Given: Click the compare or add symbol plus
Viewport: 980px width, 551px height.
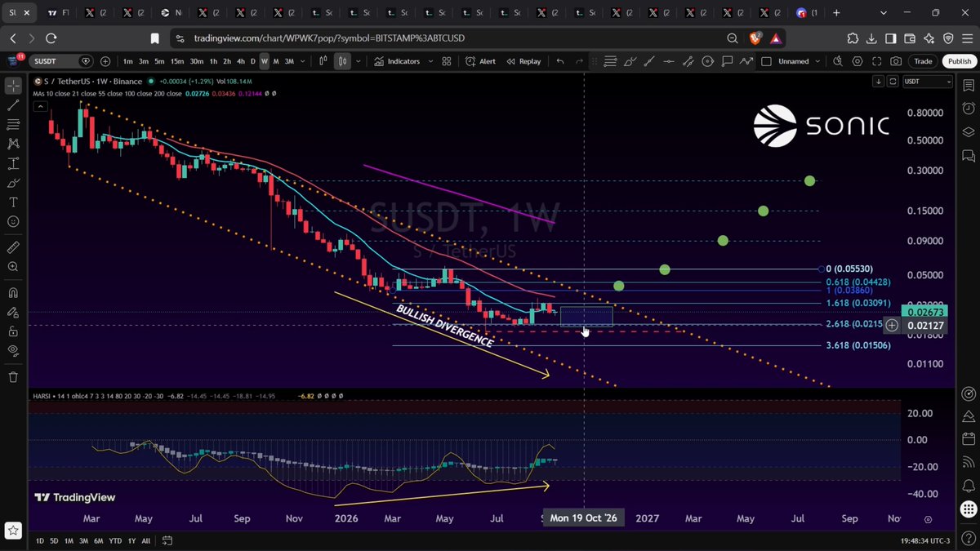Looking at the screenshot, I should coord(105,61).
